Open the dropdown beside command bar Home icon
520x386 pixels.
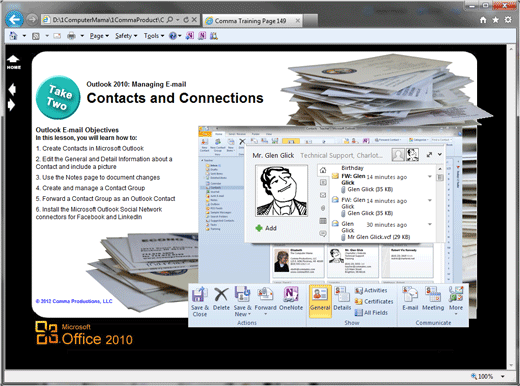click(24, 36)
